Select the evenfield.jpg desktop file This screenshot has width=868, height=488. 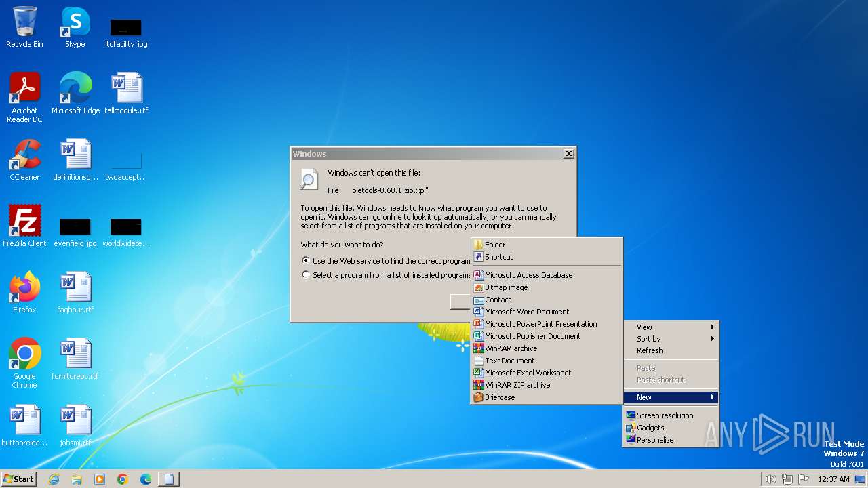(75, 232)
